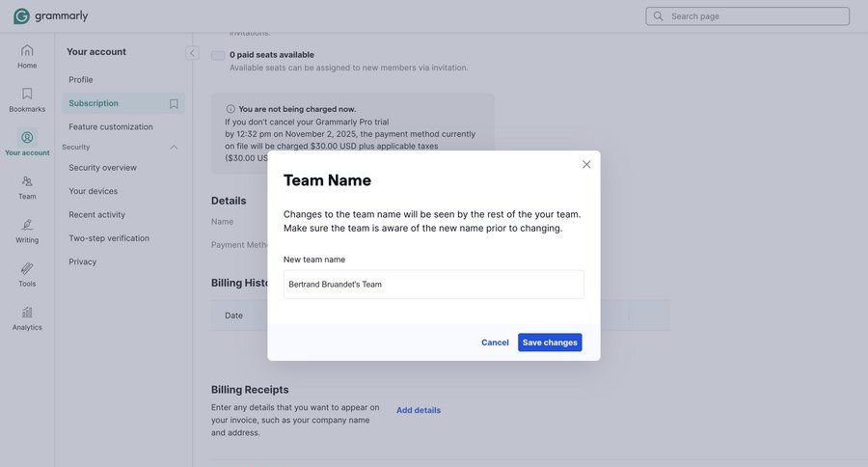868x467 pixels.
Task: Select the Team sidebar icon
Action: [27, 181]
